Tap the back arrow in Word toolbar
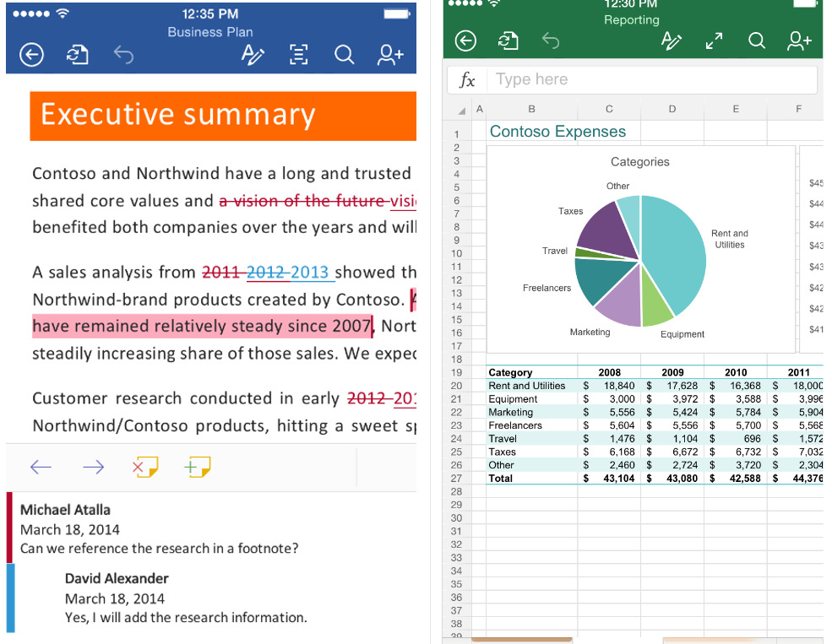832x644 pixels. (x=31, y=56)
